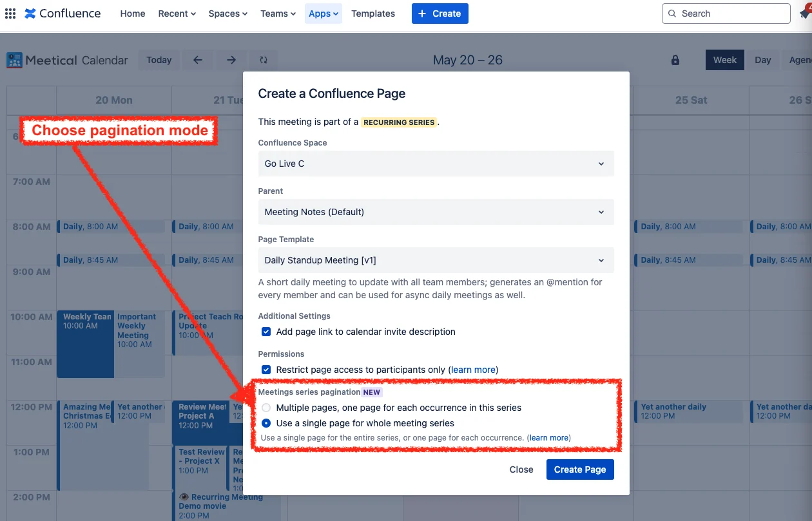
Task: Open Tuesday's Daily 8:00 AM event
Action: [208, 227]
